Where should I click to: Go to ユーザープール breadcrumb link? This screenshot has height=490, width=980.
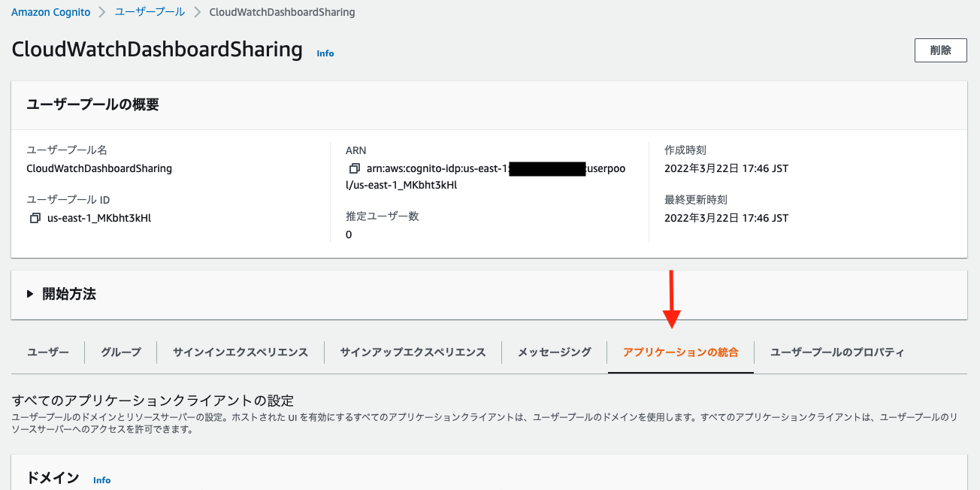[150, 12]
